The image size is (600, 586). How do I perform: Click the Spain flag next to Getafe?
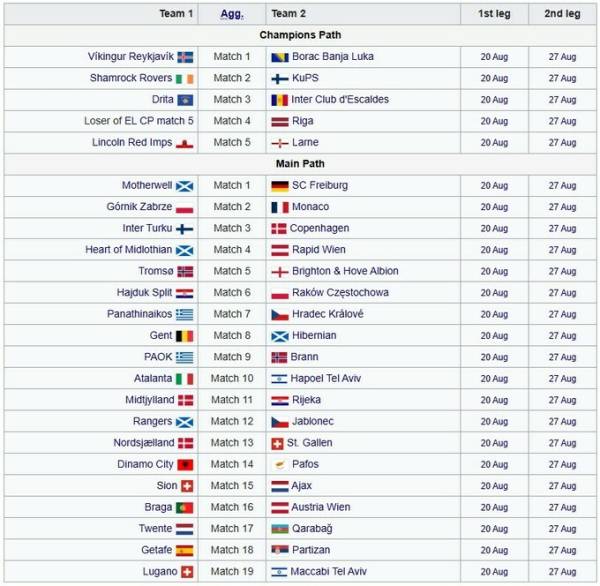185,550
